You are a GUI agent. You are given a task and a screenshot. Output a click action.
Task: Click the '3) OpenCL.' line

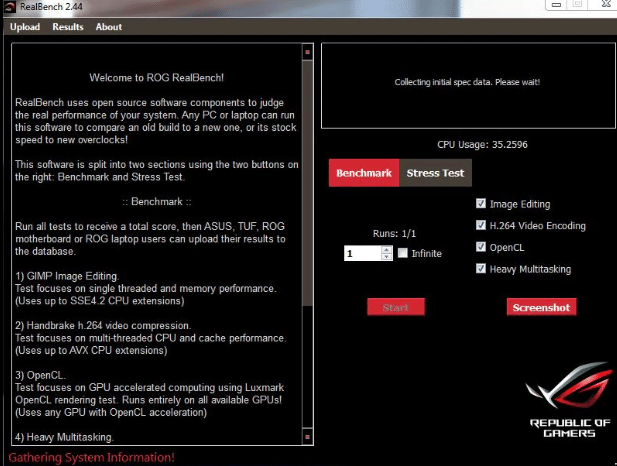point(41,375)
